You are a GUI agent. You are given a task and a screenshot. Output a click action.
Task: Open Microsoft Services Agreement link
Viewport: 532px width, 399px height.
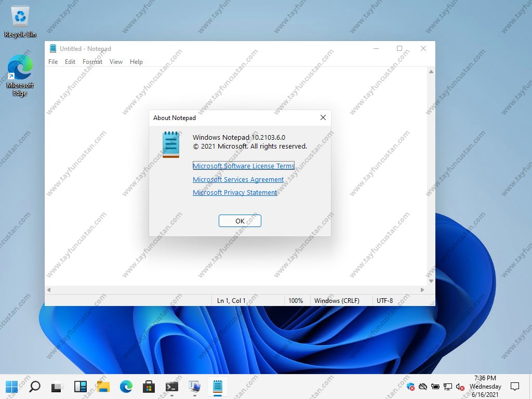point(238,179)
